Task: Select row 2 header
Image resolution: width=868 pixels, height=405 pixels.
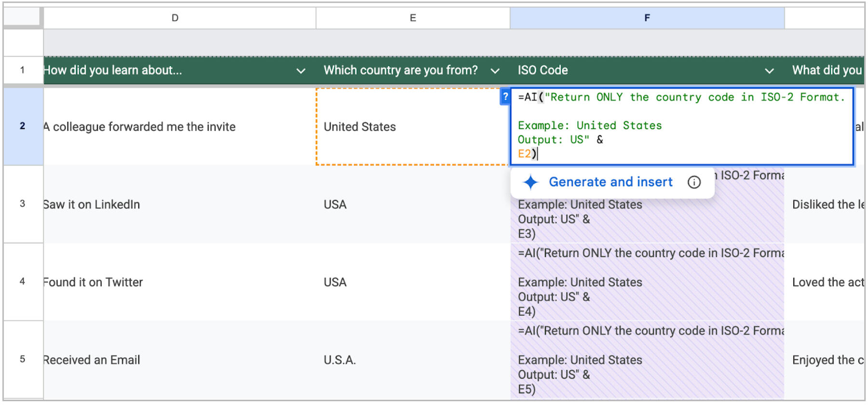Action: point(23,126)
